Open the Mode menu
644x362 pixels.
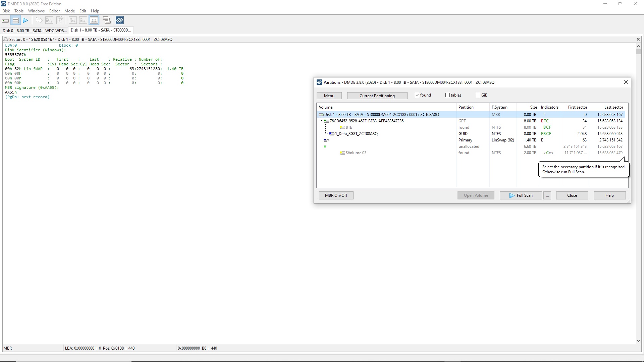click(x=69, y=11)
